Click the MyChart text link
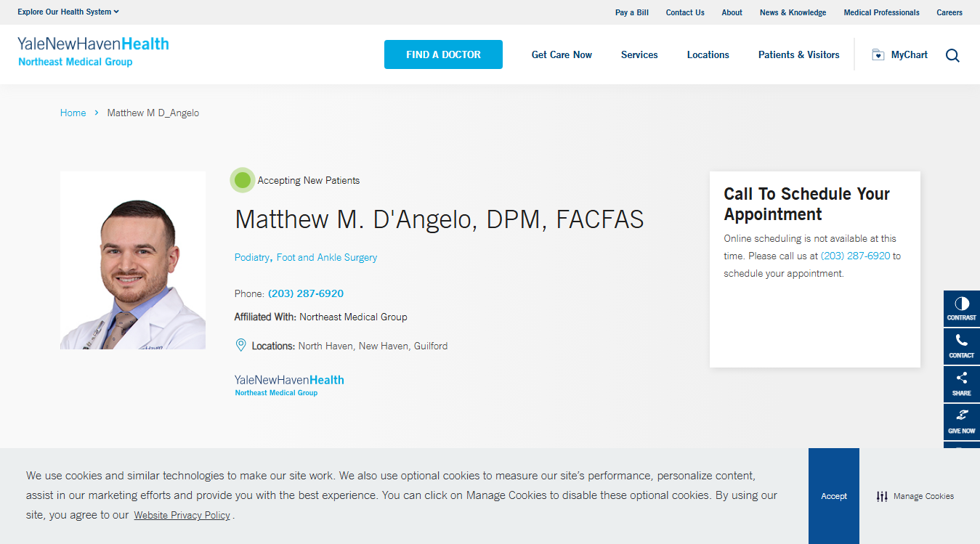Viewport: 980px width, 544px height. (910, 54)
